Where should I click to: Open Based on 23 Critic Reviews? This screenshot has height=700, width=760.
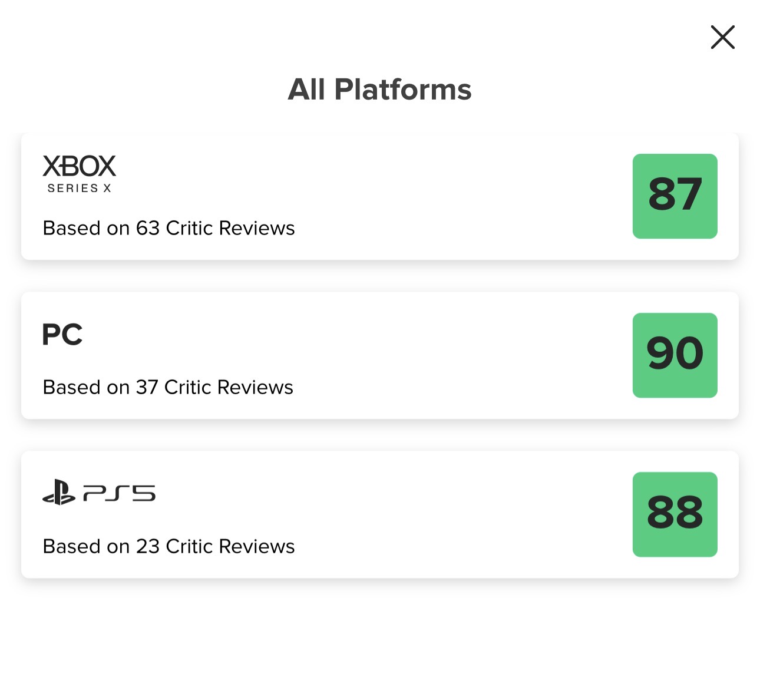[x=169, y=546]
